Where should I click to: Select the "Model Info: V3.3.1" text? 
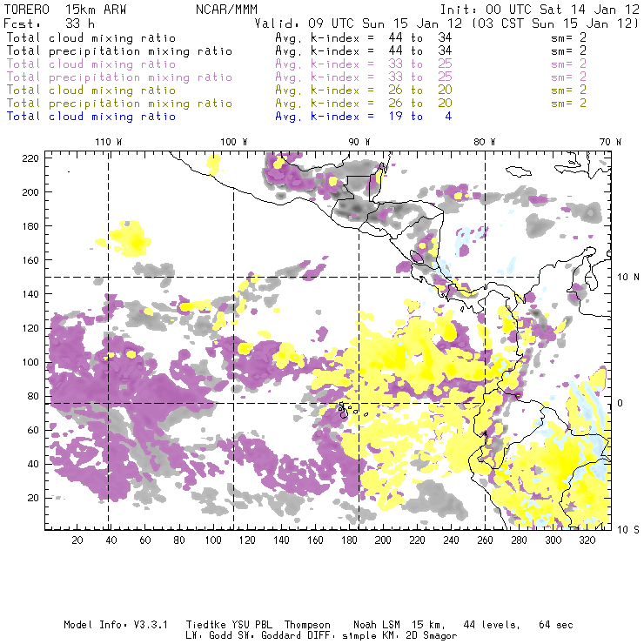pos(116,625)
